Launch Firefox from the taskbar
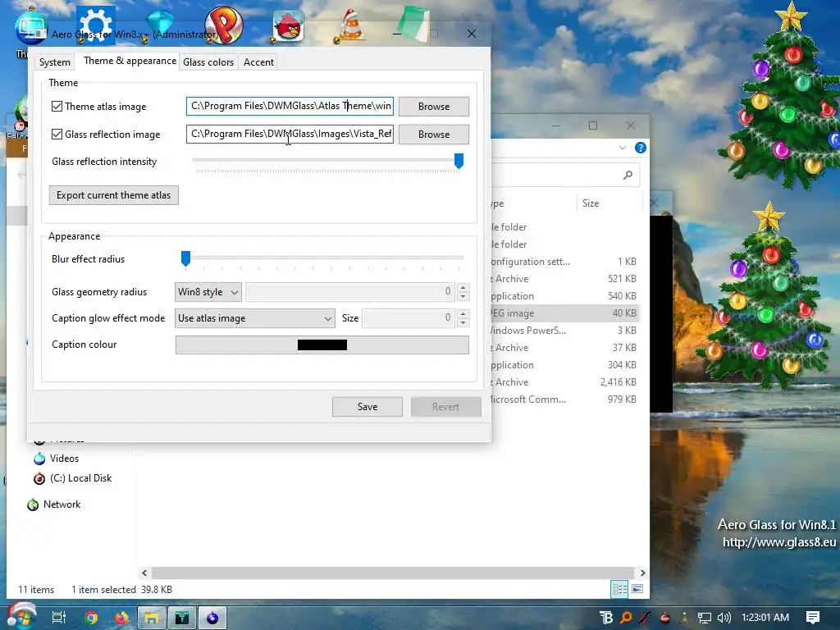Image resolution: width=840 pixels, height=630 pixels. (121, 618)
